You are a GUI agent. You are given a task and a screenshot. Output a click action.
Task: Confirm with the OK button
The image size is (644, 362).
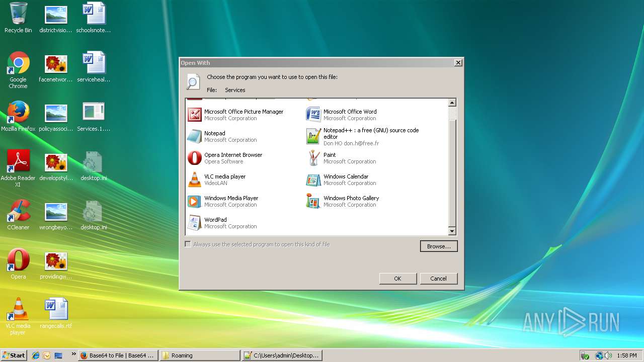[x=397, y=279]
